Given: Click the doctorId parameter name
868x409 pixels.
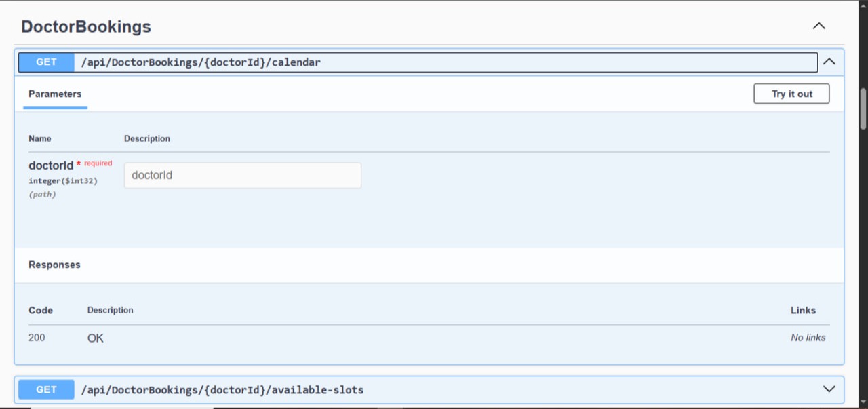Looking at the screenshot, I should pyautogui.click(x=51, y=165).
